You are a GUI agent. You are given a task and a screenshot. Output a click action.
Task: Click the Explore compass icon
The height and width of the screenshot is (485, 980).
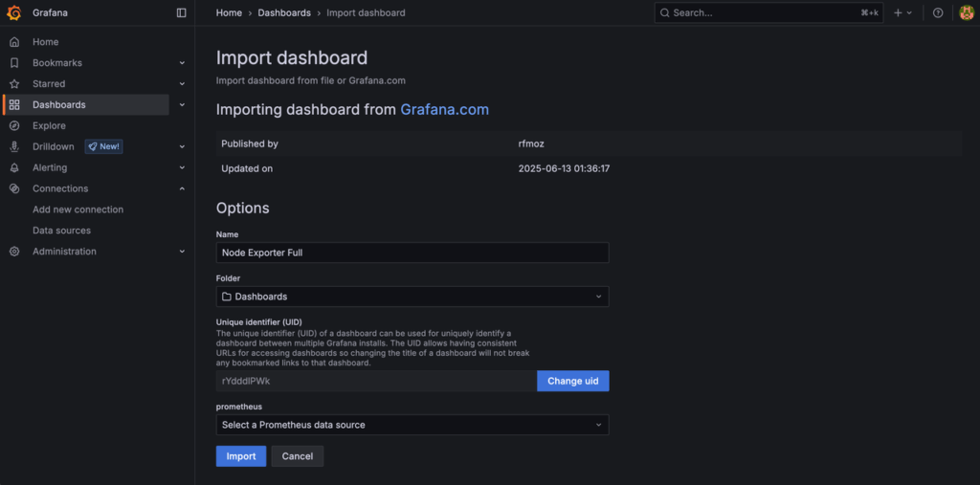(14, 125)
